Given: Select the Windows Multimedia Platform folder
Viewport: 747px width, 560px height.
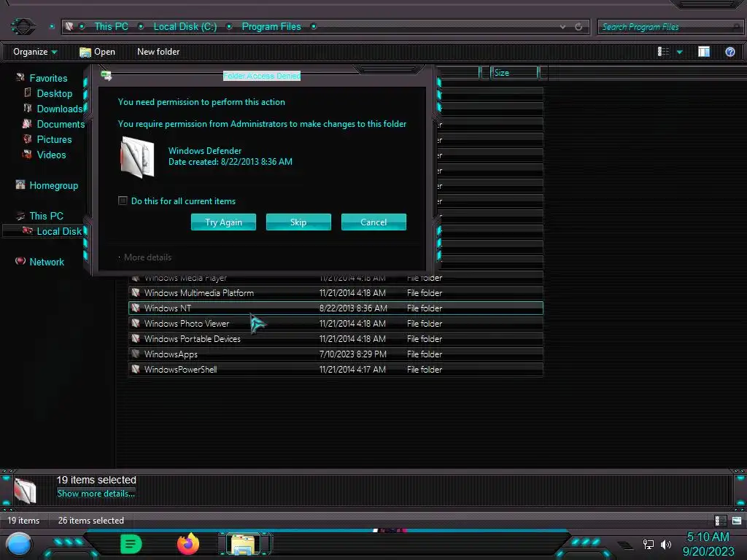Looking at the screenshot, I should (x=336, y=292).
